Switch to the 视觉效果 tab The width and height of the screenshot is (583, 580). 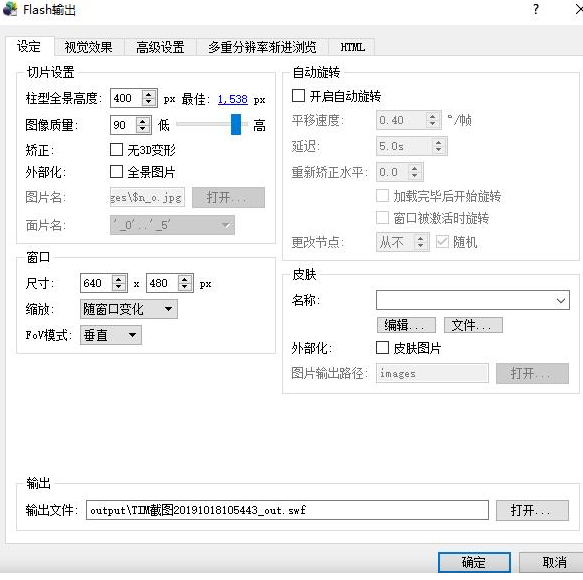pos(88,47)
